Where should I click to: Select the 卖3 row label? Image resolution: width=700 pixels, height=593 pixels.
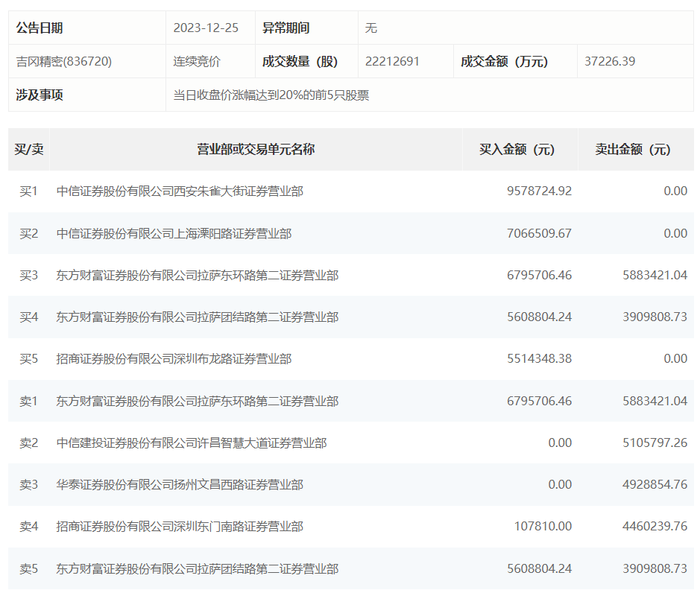tap(29, 484)
